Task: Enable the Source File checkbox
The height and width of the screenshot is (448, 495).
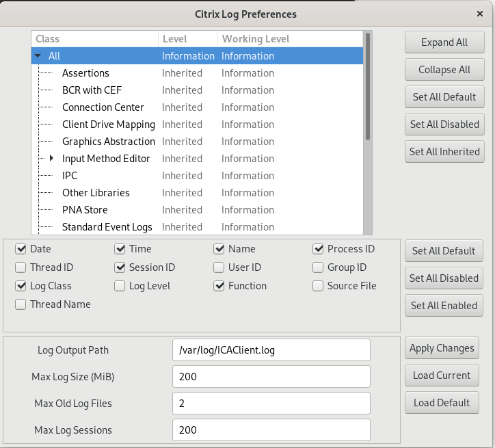Action: coord(319,286)
